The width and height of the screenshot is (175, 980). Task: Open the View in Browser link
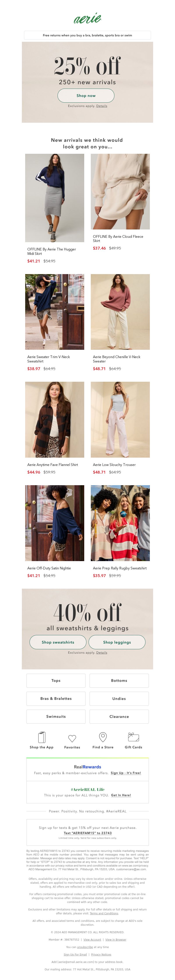[x=116, y=939]
